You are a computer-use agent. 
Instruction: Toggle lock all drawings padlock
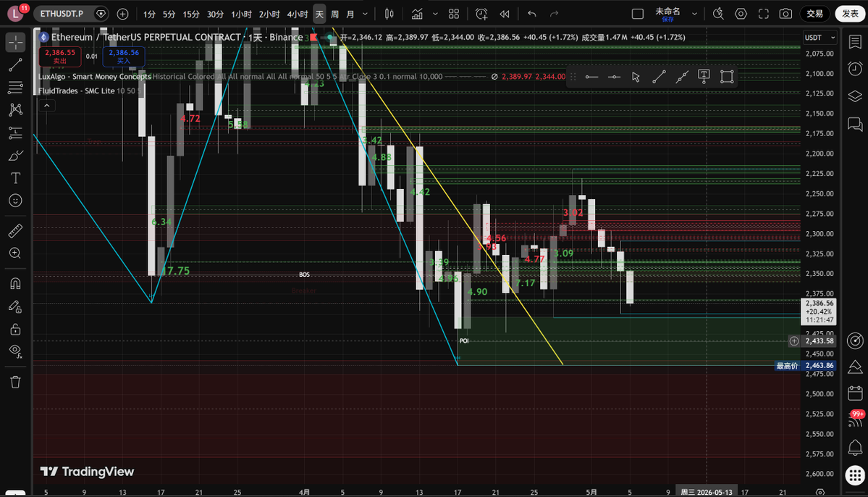15,329
